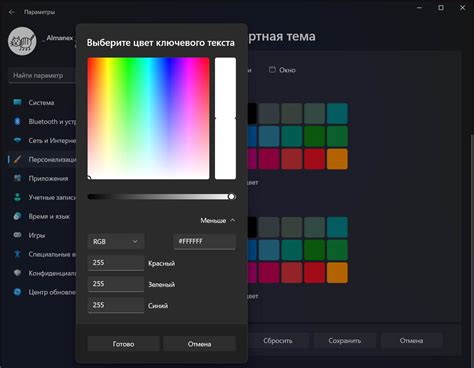Confirm the color with the Готово button
The height and width of the screenshot is (368, 474).
click(x=123, y=344)
